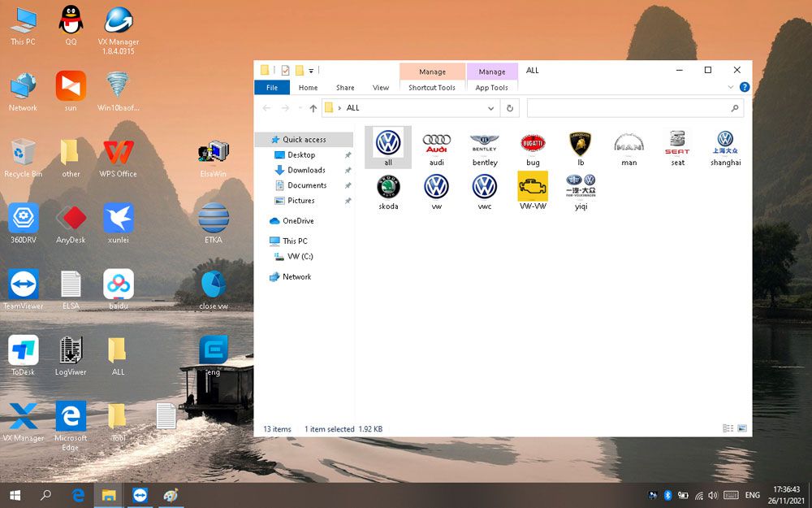Open Documents in the navigation pane
This screenshot has width=812, height=508.
click(x=307, y=185)
